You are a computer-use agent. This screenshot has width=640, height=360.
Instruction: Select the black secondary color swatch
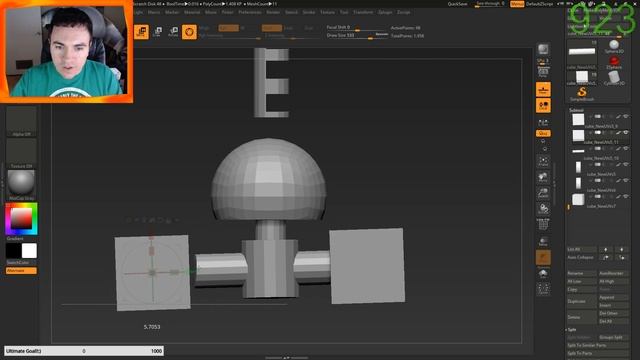[13, 251]
